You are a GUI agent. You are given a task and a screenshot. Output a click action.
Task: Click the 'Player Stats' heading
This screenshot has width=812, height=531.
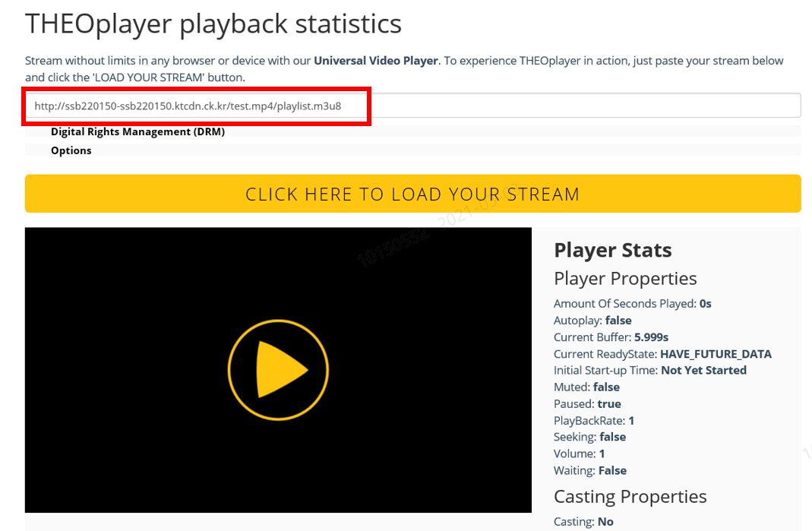[613, 250]
